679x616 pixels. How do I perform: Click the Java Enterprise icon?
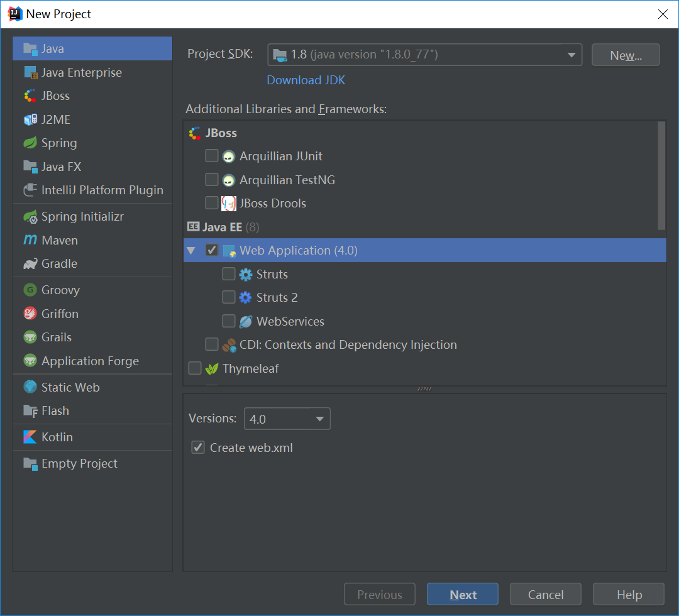(x=30, y=72)
